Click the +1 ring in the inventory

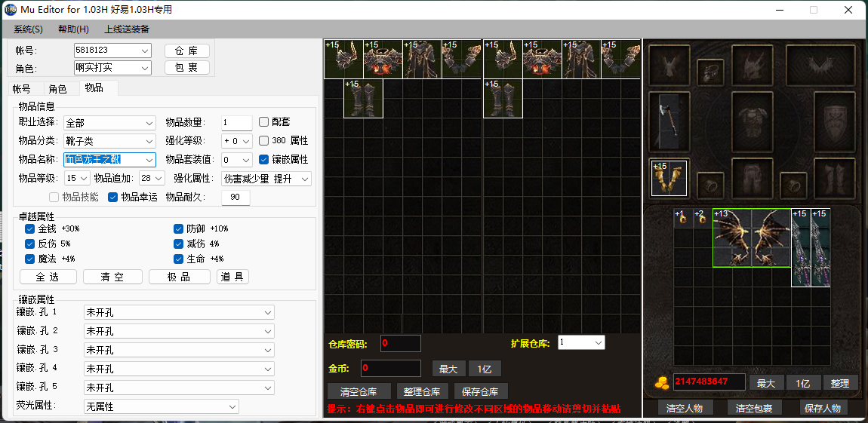(683, 218)
